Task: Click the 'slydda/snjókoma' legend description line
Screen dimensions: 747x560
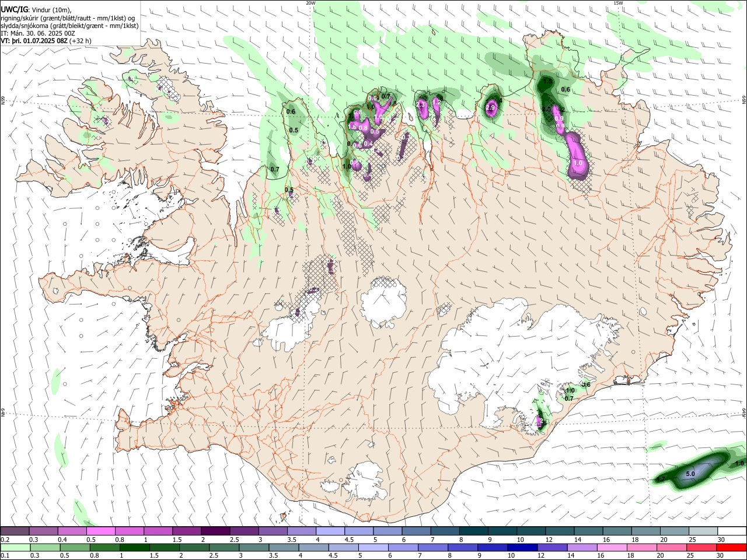Action: click(x=70, y=26)
